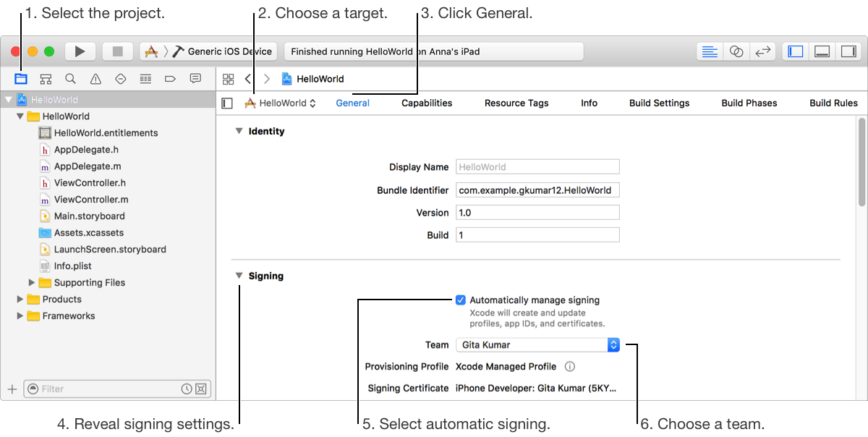Screen dimensions: 868x437
Task: Toggle the Navigator pane visibility button
Action: click(x=796, y=51)
